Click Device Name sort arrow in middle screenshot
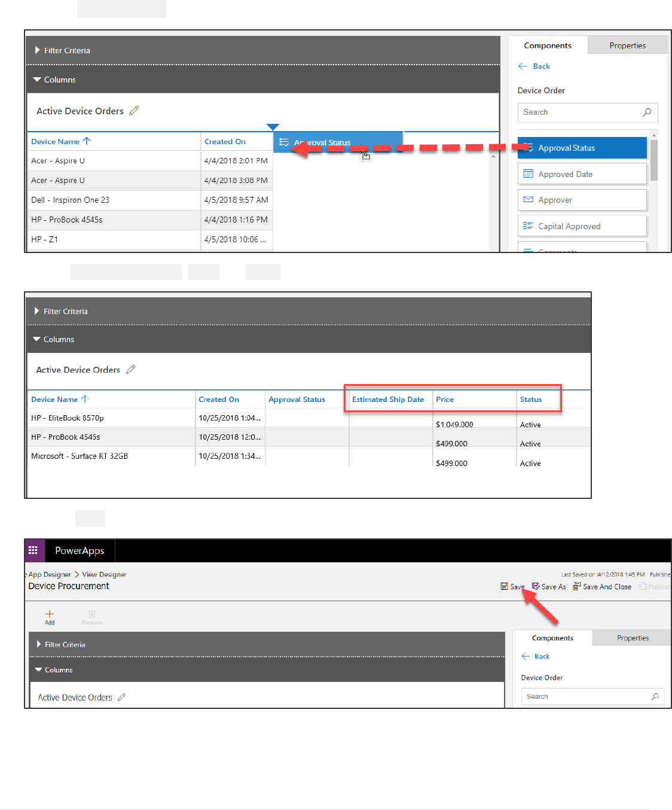The image size is (672, 810). (85, 399)
